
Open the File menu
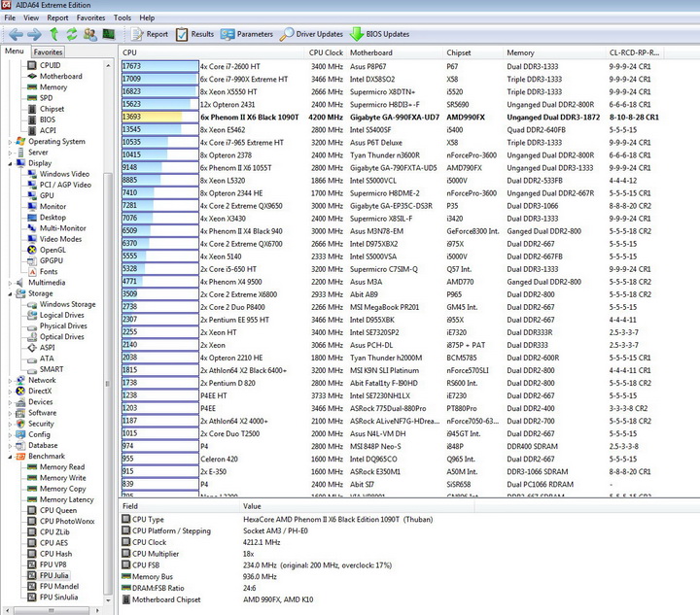pos(10,17)
